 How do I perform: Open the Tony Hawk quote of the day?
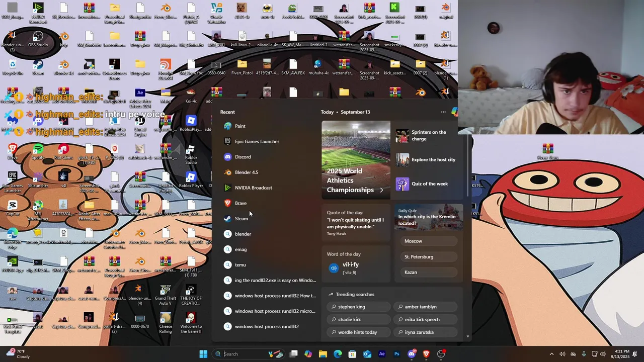coord(356,223)
